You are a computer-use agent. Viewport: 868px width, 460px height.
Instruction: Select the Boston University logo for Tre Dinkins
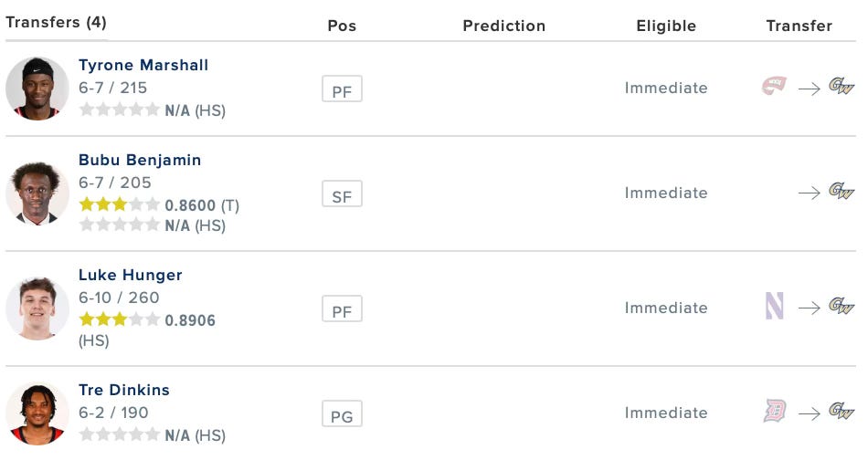[x=774, y=412]
